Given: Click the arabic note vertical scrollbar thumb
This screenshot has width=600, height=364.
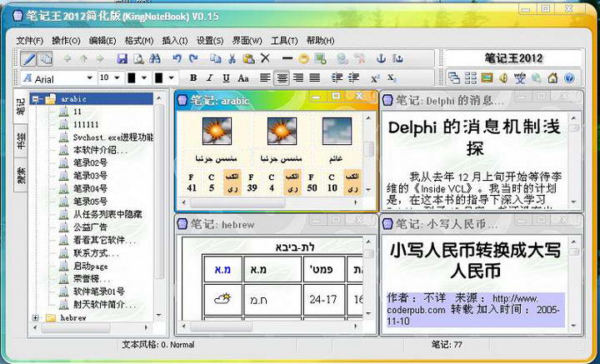Looking at the screenshot, I should click(368, 149).
